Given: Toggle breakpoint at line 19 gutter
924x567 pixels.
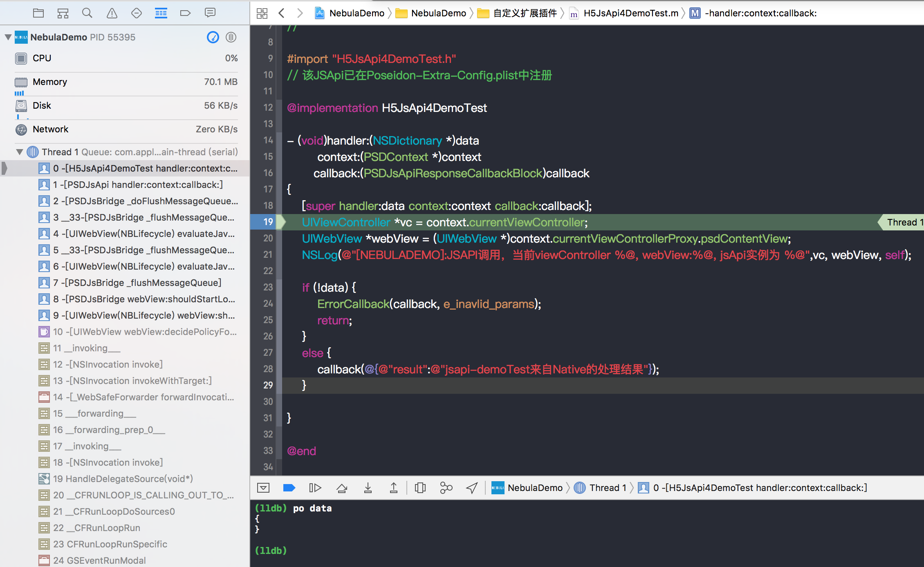Looking at the screenshot, I should [x=268, y=222].
